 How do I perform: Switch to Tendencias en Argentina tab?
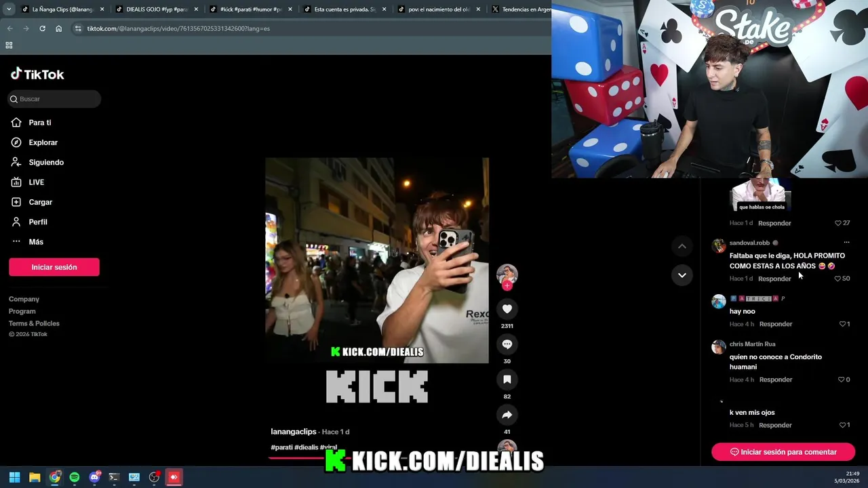click(x=519, y=9)
